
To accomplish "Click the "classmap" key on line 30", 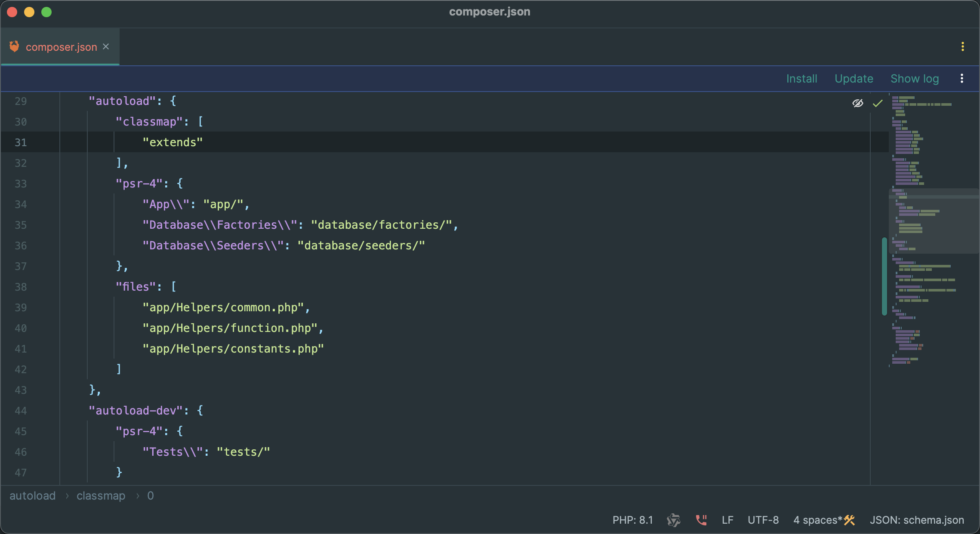I will pyautogui.click(x=149, y=122).
